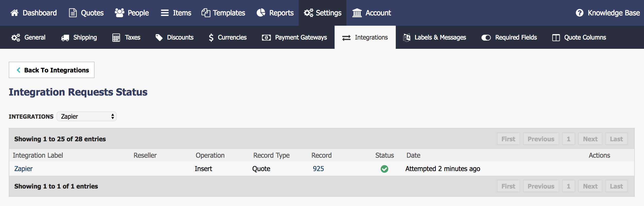644x206 pixels.
Task: Switch to the Payment Gateways tab
Action: [x=295, y=38]
